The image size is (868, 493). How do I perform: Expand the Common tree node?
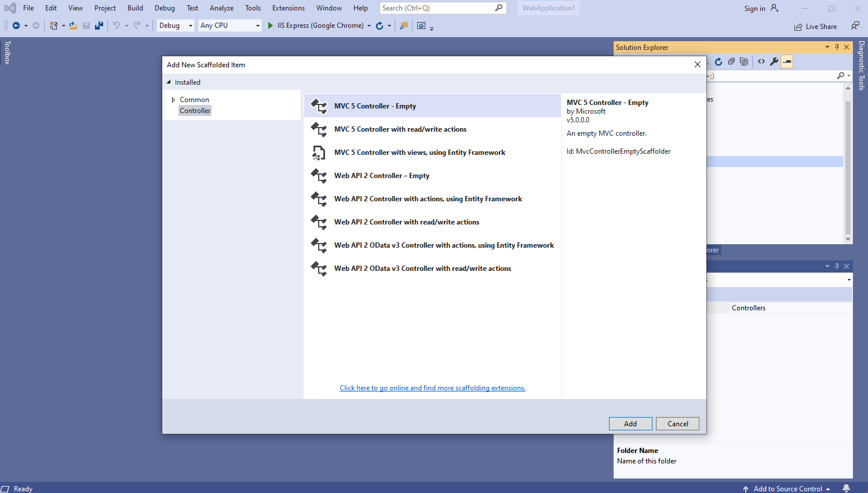pyautogui.click(x=173, y=100)
